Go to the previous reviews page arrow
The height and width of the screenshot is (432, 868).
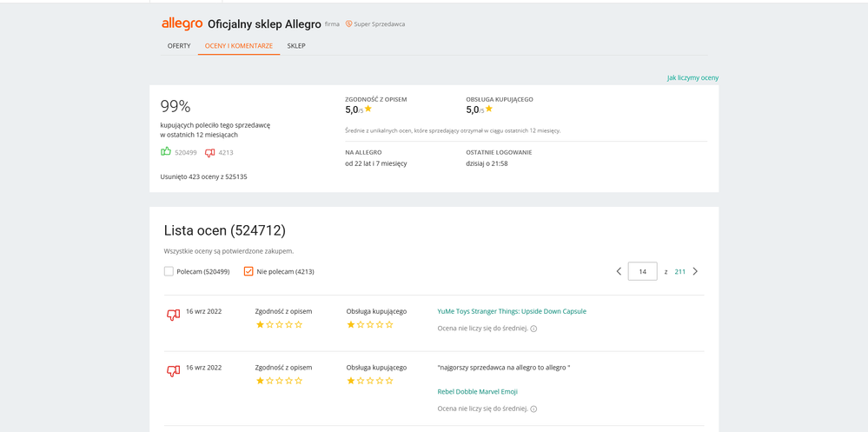[619, 271]
